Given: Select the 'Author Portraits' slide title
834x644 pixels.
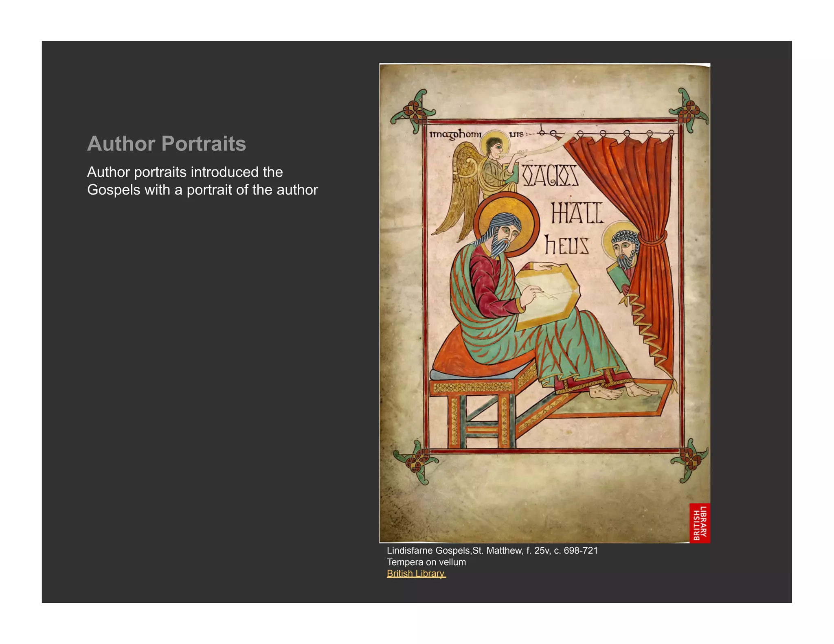Looking at the screenshot, I should [x=167, y=144].
